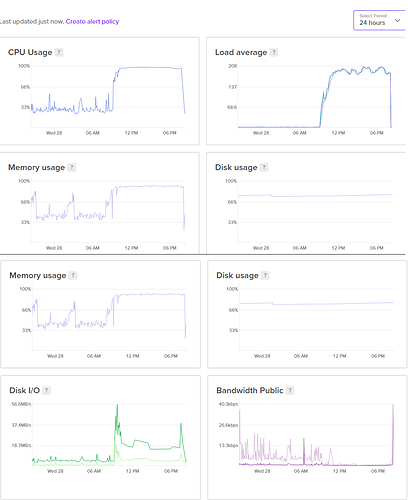Click help icon of Disk usage card above Bandwidth Public
408x500 pixels.
[x=265, y=275]
